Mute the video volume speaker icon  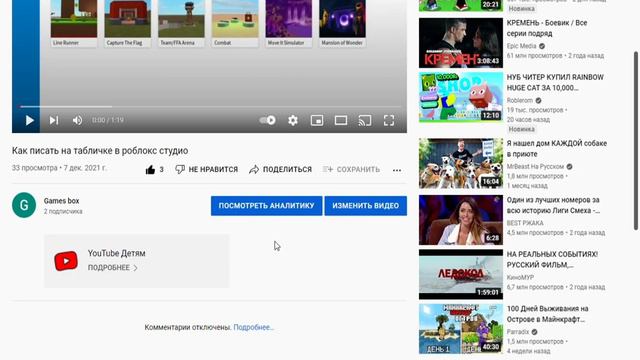pos(77,120)
